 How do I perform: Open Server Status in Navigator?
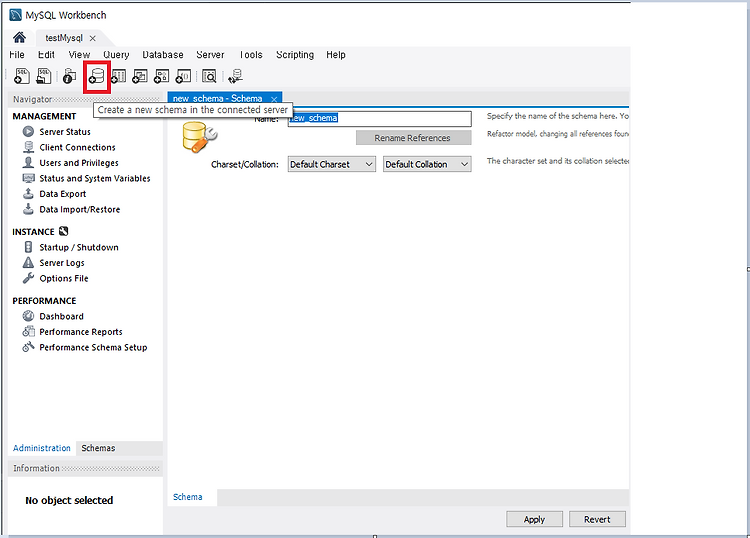click(65, 132)
